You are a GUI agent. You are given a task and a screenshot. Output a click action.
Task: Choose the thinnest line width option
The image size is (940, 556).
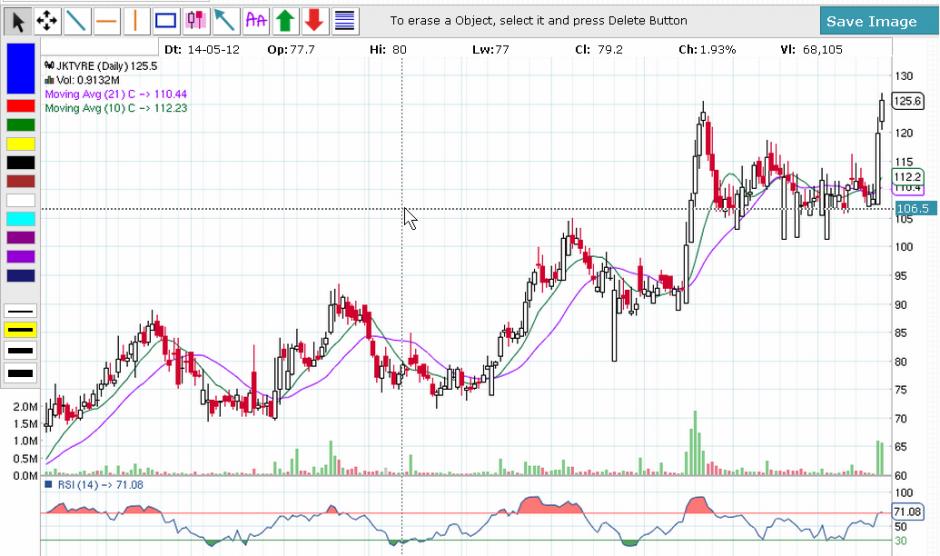click(20, 311)
